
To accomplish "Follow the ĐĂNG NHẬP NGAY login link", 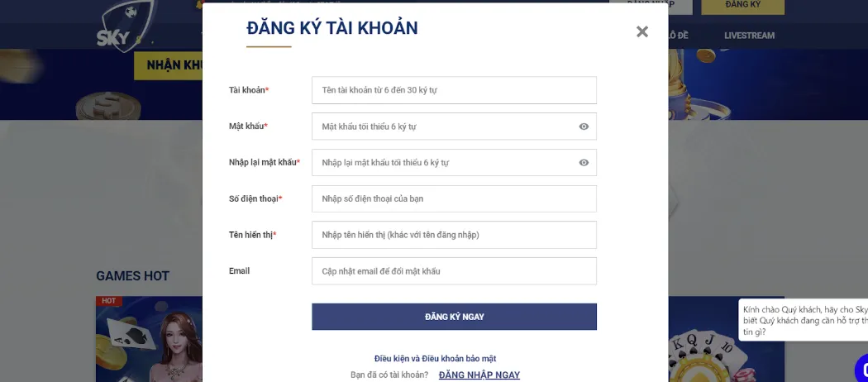I will [x=479, y=375].
